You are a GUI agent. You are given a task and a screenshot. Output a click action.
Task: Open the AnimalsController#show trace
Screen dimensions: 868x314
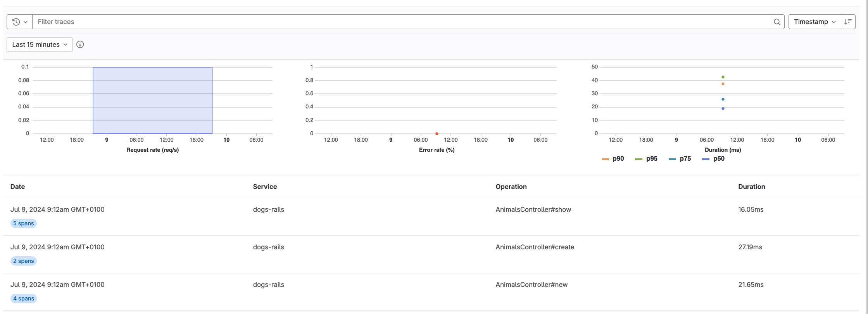click(x=533, y=209)
